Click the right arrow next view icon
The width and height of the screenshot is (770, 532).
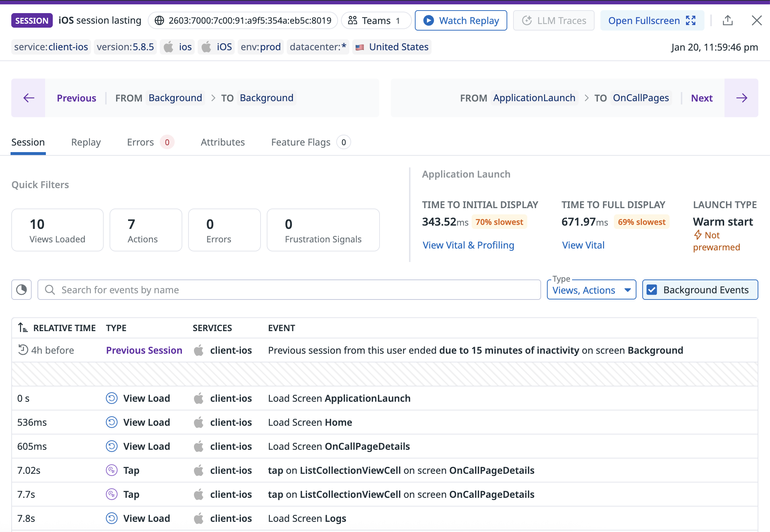click(x=741, y=98)
